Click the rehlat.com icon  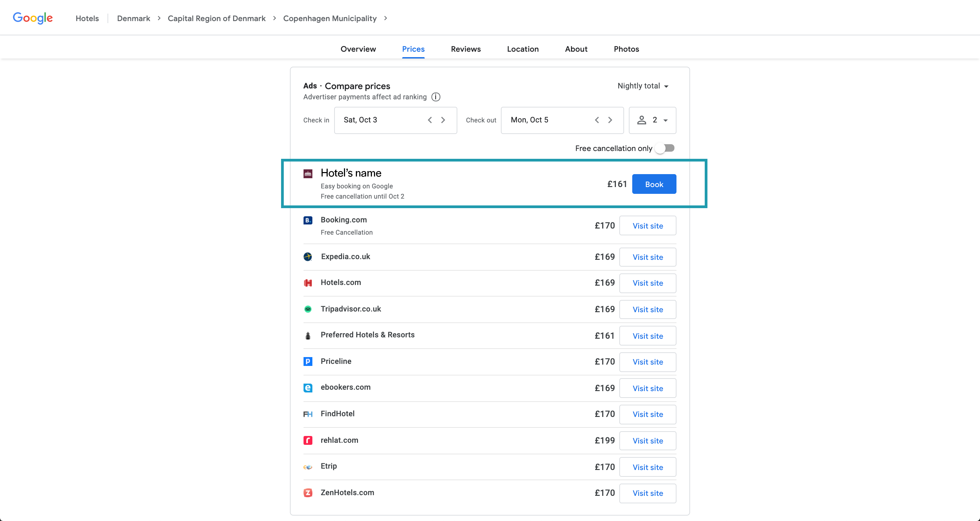click(x=308, y=440)
